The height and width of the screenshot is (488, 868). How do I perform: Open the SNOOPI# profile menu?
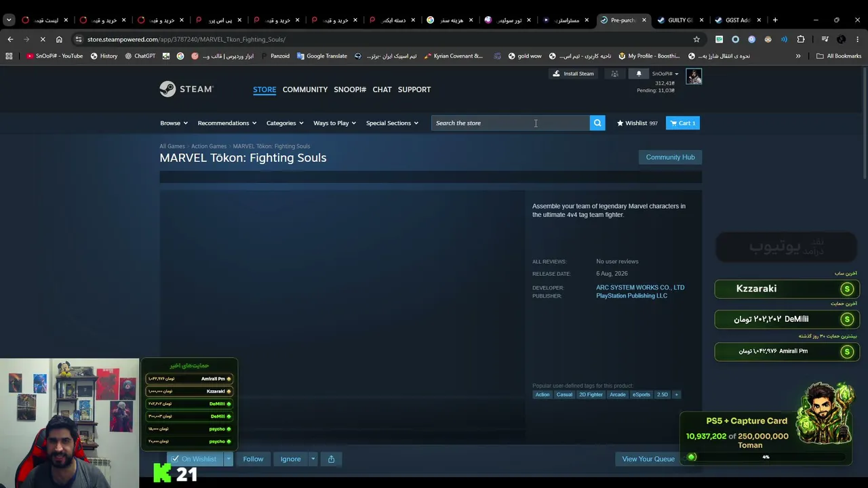point(350,89)
